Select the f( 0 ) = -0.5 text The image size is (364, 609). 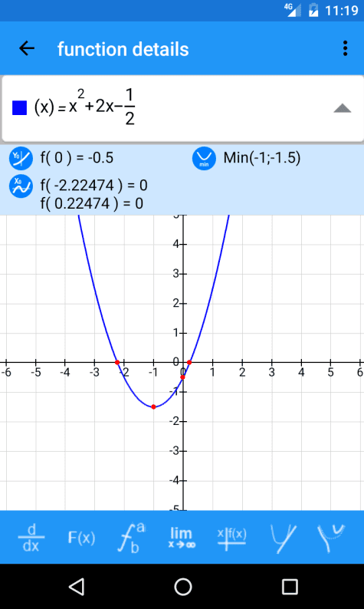[77, 158]
